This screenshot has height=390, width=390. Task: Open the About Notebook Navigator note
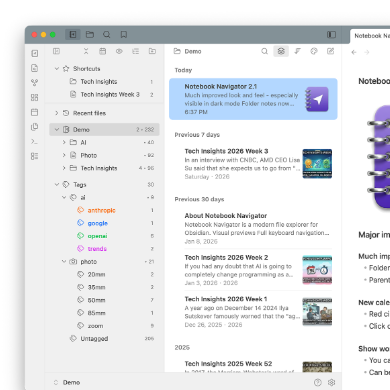253,228
